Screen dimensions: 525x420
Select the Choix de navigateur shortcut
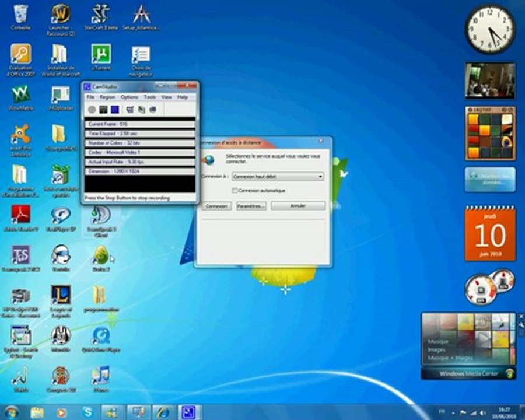click(x=141, y=60)
